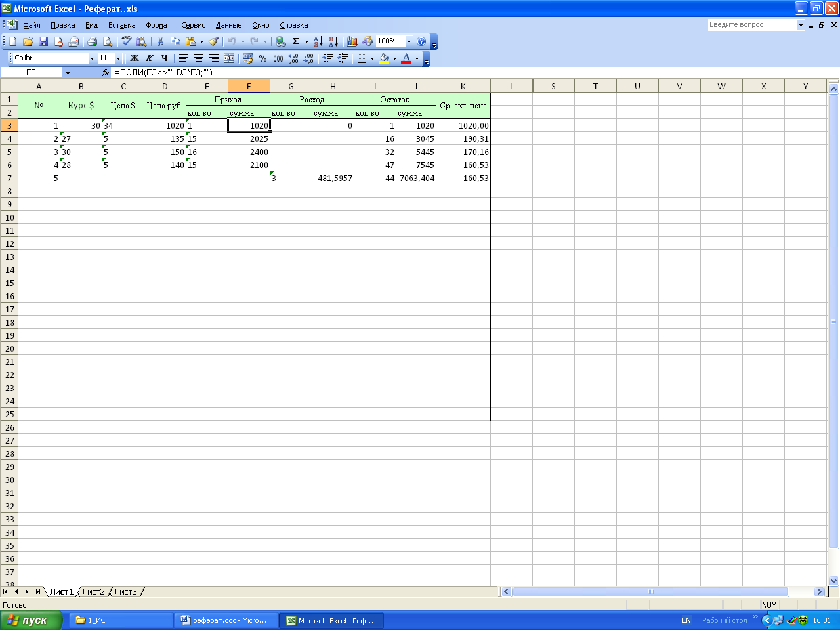Open Print Preview with the magnifier-page icon
This screenshot has width=840, height=630.
[108, 41]
